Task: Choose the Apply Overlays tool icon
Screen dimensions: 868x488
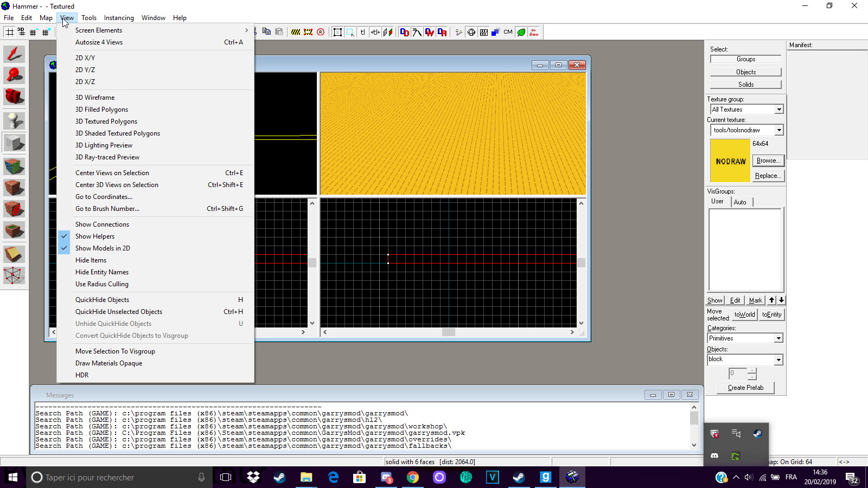Action: (x=14, y=230)
